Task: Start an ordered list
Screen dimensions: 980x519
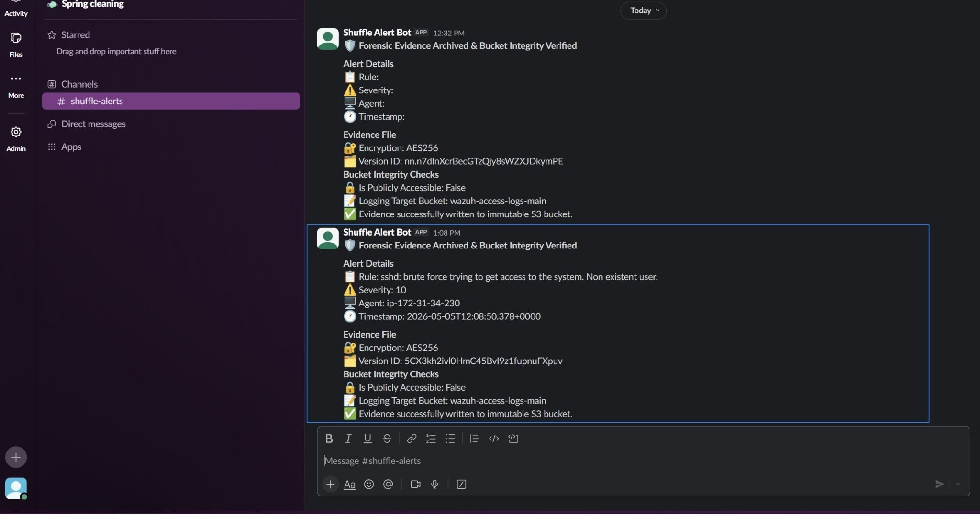Action: [x=431, y=439]
